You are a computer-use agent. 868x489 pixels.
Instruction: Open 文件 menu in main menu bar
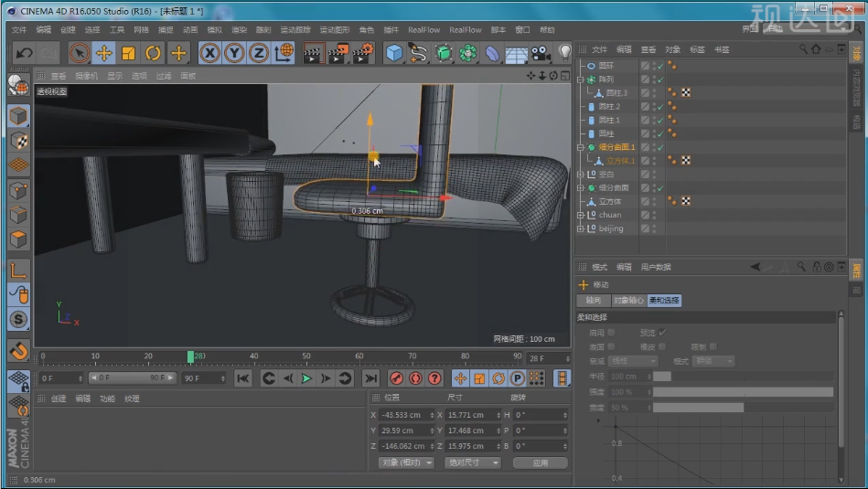coord(19,30)
